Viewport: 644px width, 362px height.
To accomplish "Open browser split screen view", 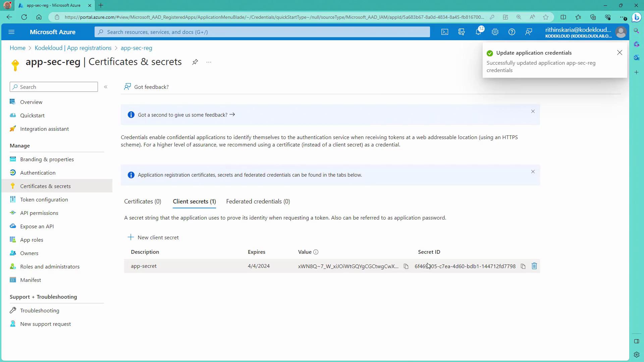I will coord(563,17).
